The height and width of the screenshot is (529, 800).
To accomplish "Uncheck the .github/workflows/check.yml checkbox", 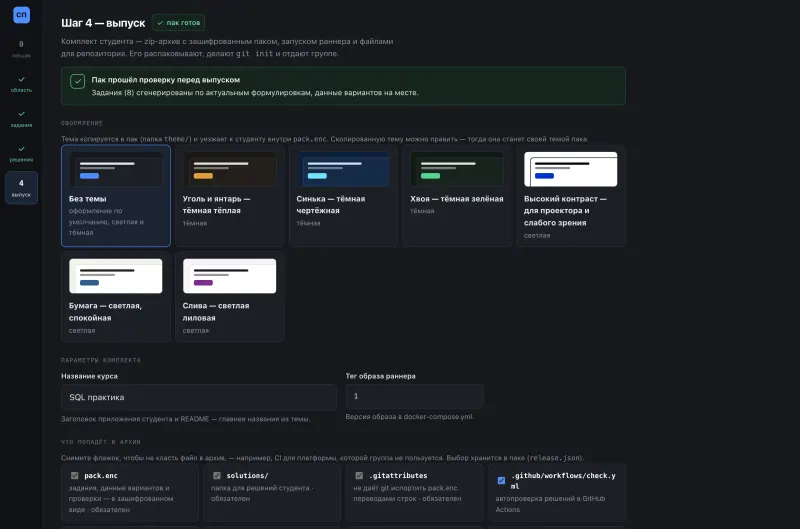I will (501, 481).
